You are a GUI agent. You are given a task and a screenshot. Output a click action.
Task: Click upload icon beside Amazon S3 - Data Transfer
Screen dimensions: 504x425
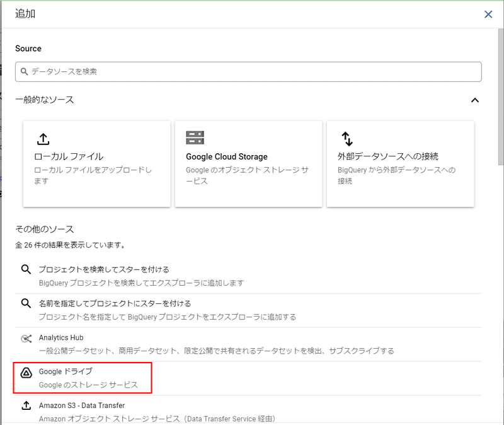point(26,405)
